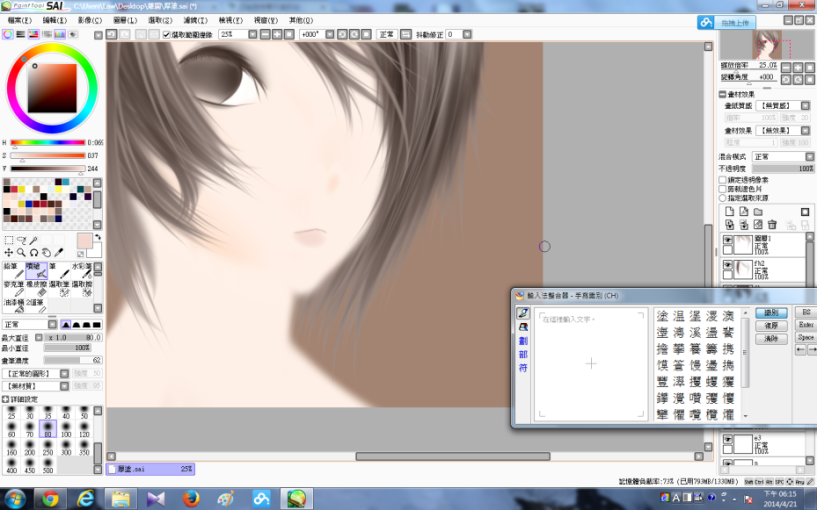The image size is (817, 510).
Task: Click the 清除 button in handwriting panel
Action: click(771, 339)
